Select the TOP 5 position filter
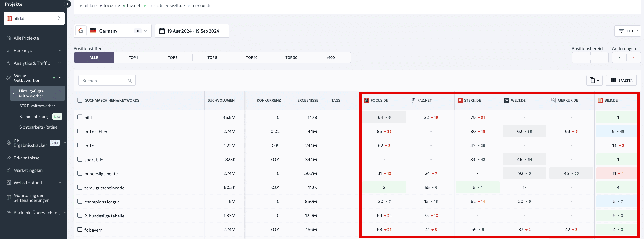 coord(212,58)
